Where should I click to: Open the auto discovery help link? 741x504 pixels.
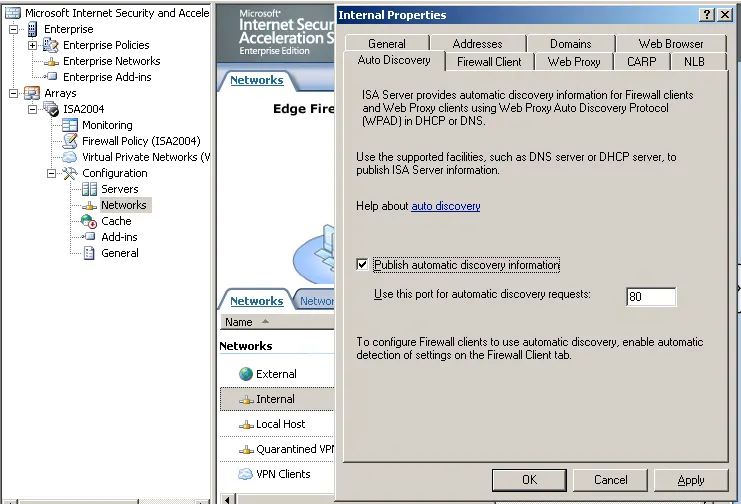point(446,206)
